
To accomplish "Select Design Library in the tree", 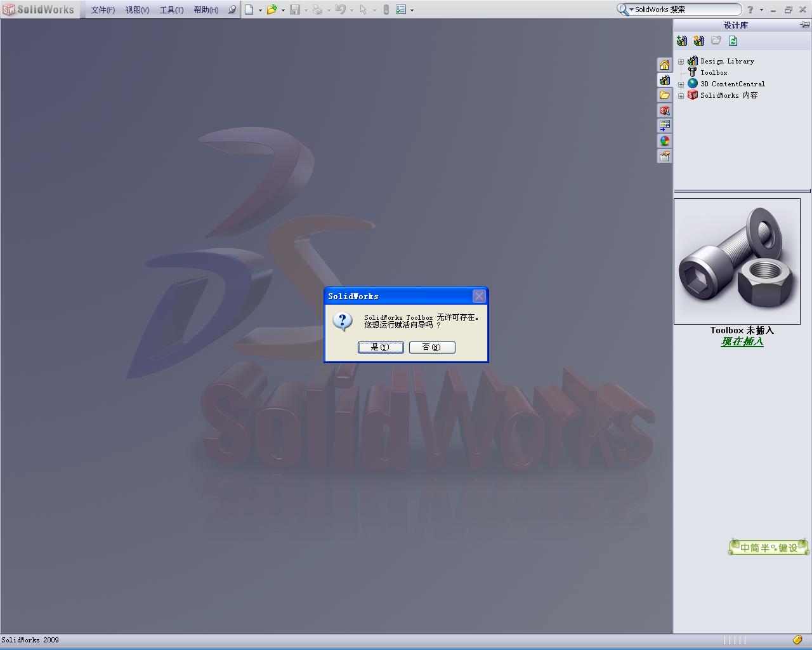I will tap(727, 62).
